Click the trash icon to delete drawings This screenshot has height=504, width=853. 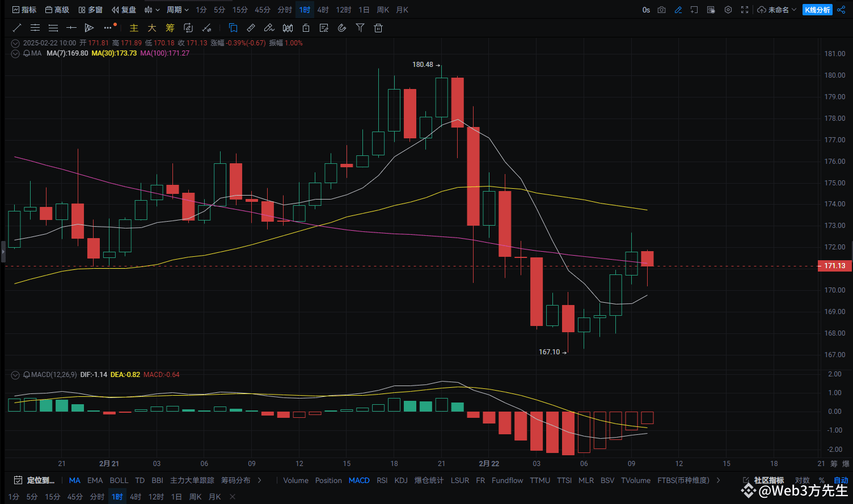point(378,28)
